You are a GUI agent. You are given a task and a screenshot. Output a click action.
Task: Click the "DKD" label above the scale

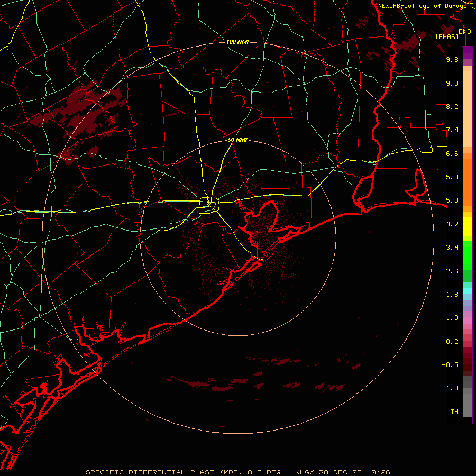[465, 32]
